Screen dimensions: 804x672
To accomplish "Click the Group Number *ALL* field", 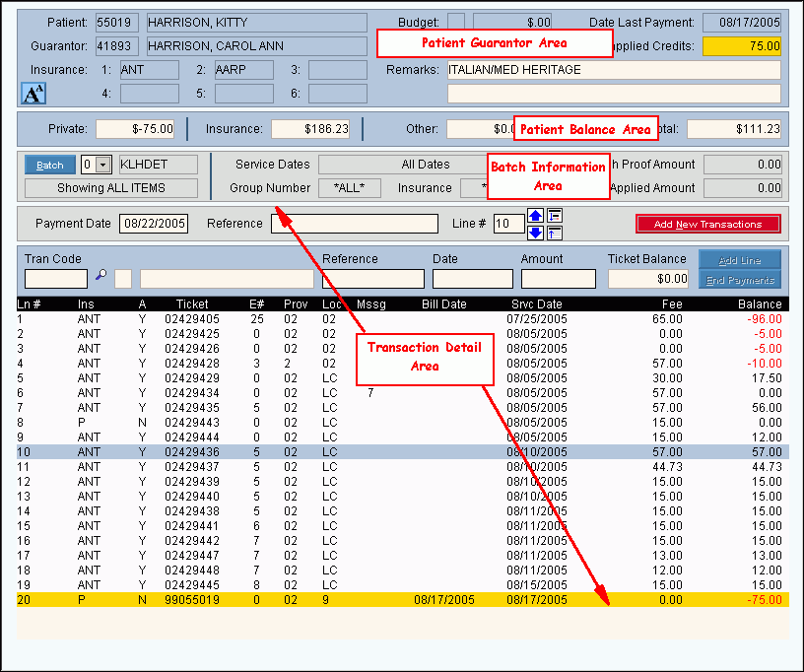I will [x=350, y=188].
